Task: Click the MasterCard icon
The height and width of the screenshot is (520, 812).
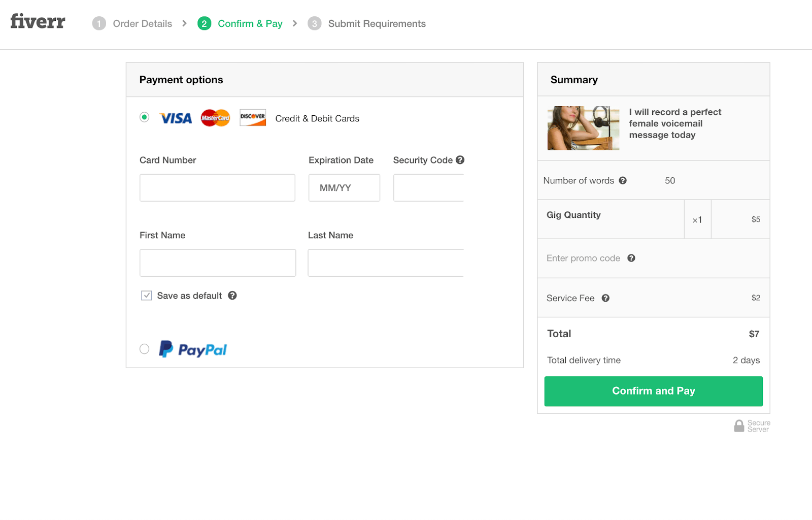Action: (215, 118)
